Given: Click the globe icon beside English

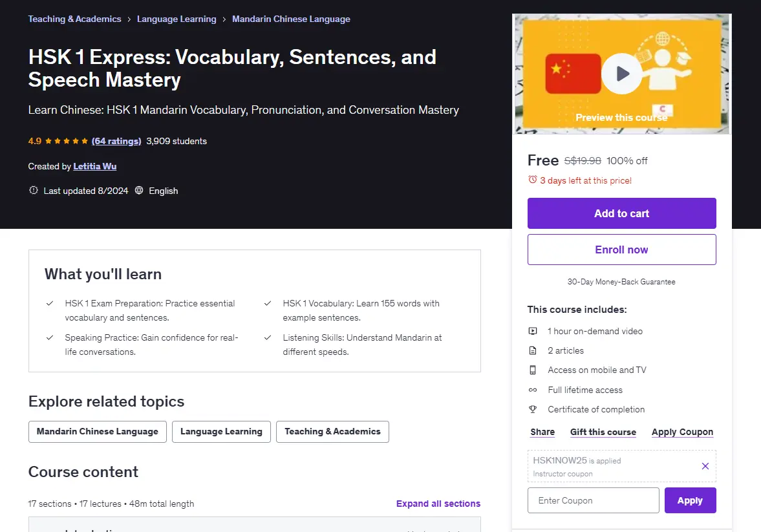Looking at the screenshot, I should 139,190.
